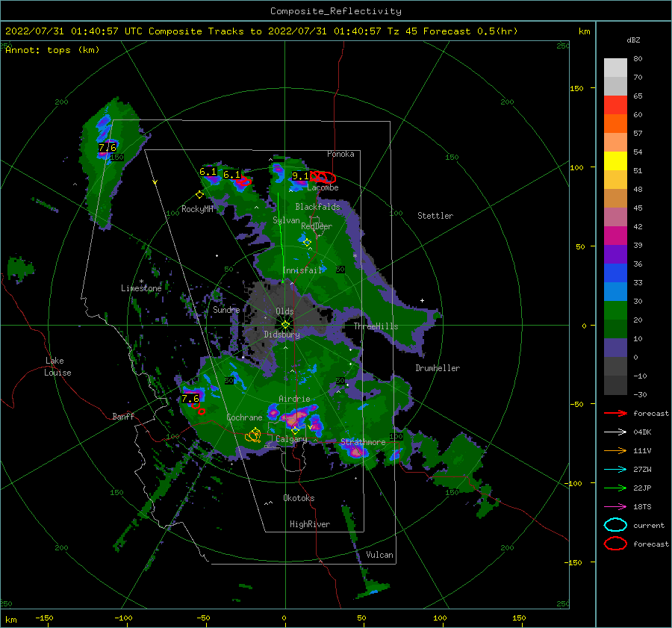This screenshot has width=672, height=628.
Task: Click the Strathmore label
Action: pyautogui.click(x=363, y=442)
